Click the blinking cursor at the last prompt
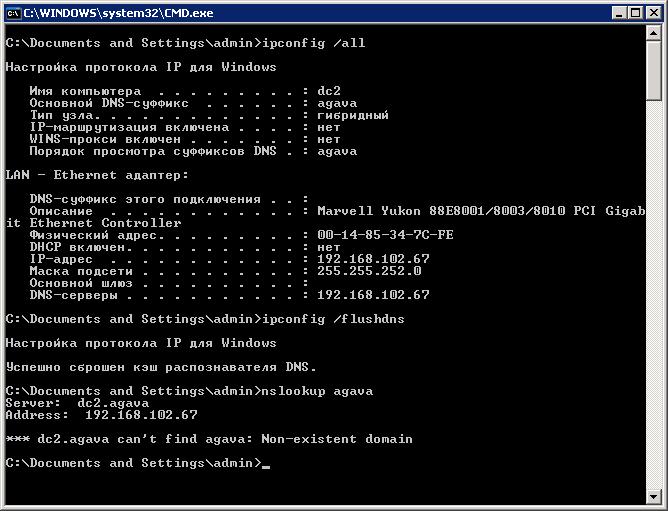Screen dimensions: 668x511 click(x=266, y=466)
